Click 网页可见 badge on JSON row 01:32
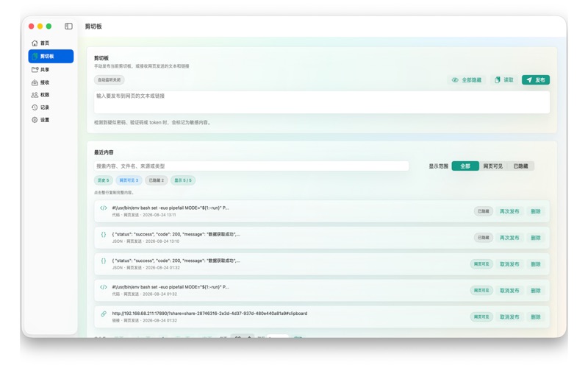The height and width of the screenshot is (368, 588). point(481,264)
